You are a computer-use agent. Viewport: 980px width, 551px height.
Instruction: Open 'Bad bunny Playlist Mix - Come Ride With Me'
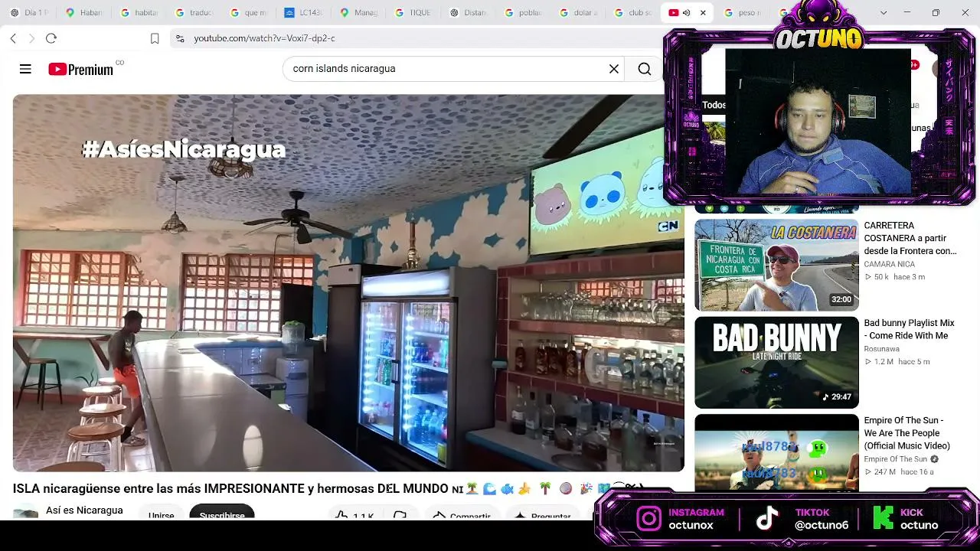point(910,329)
